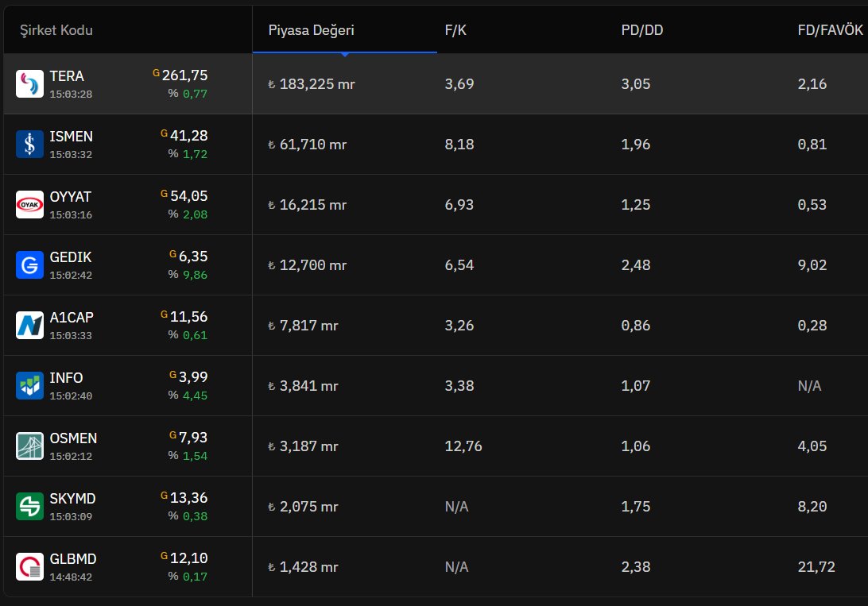Image resolution: width=868 pixels, height=606 pixels.
Task: Click FD/FAVÖK value 9,02 for GEDIK
Action: coord(812,264)
